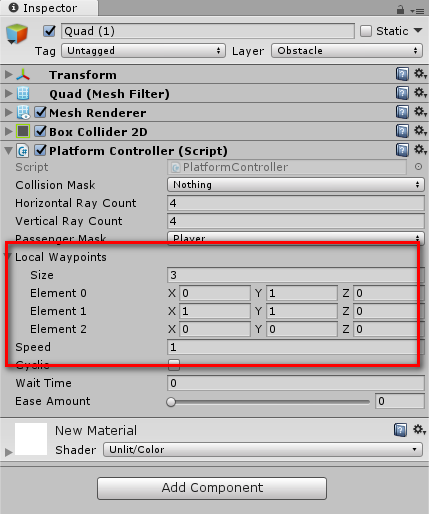Click Element 1 Z value field
Viewport: 429px width, 514px height.
pos(389,311)
